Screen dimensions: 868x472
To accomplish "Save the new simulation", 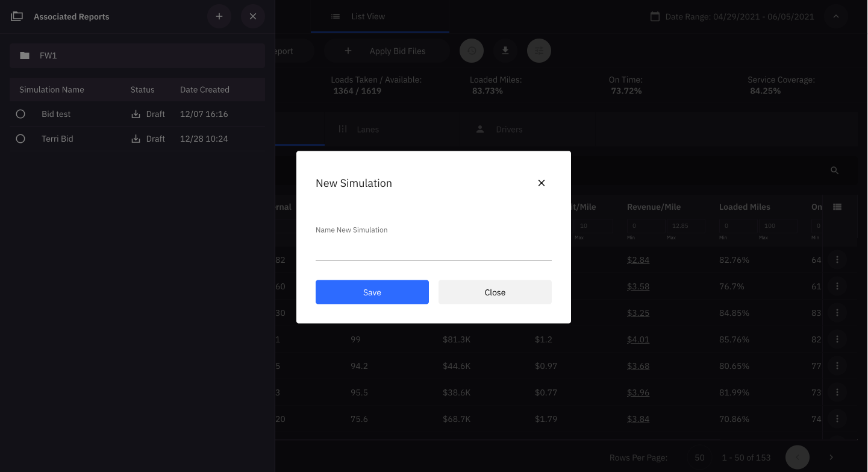I will click(372, 292).
